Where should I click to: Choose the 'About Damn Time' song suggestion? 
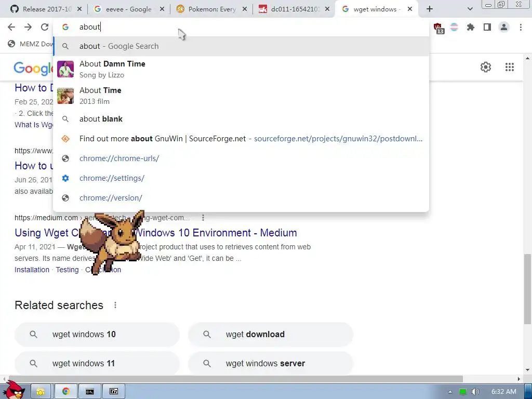(241, 69)
